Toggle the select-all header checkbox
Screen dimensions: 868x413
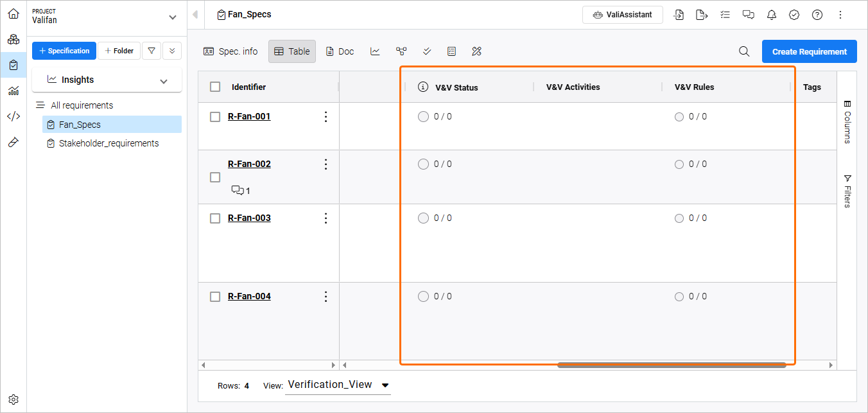(x=216, y=87)
